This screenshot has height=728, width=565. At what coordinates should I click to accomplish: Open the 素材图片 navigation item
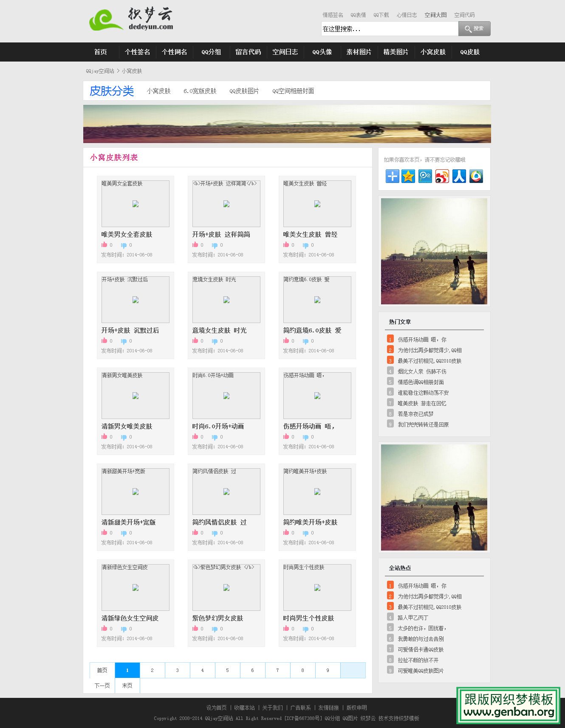click(359, 52)
